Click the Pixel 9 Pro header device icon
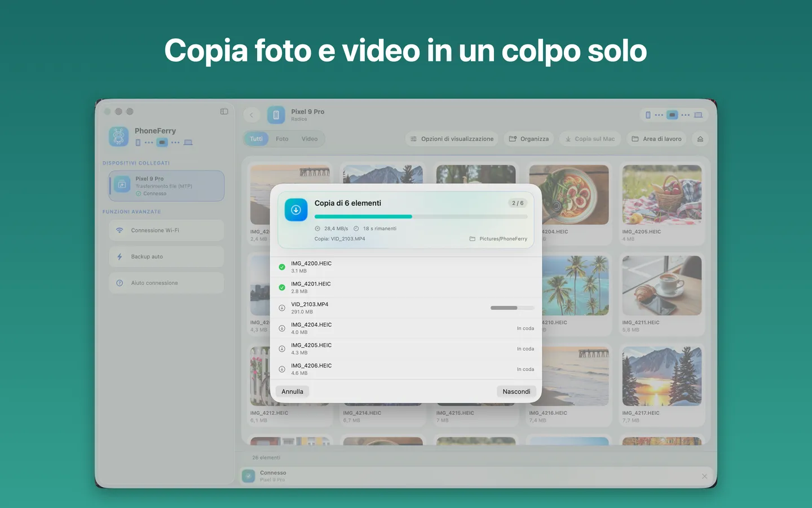Viewport: 812px width, 508px height. tap(276, 115)
